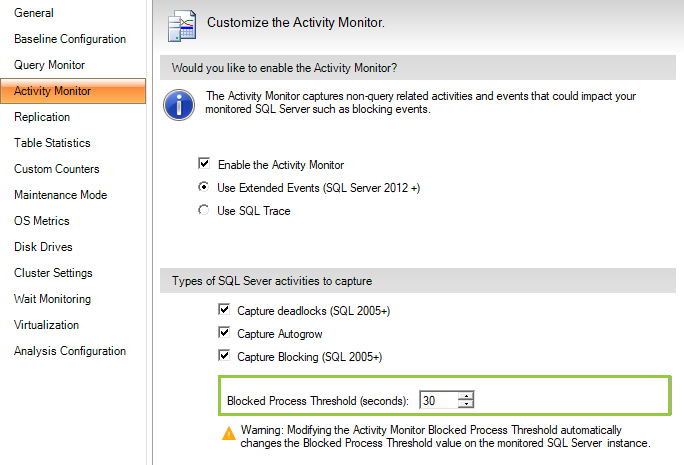
Task: Choose the Use SQL Trace option
Action: (204, 210)
